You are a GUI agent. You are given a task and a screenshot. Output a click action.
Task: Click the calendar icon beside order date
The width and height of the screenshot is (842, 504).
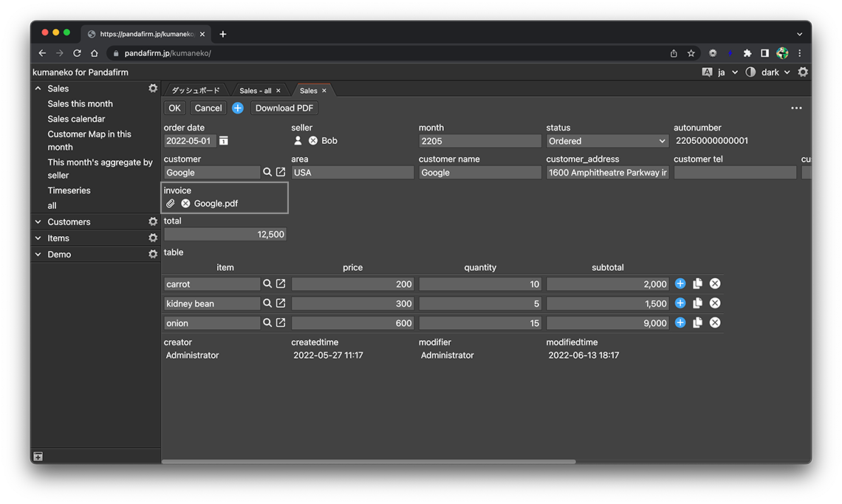(x=224, y=141)
